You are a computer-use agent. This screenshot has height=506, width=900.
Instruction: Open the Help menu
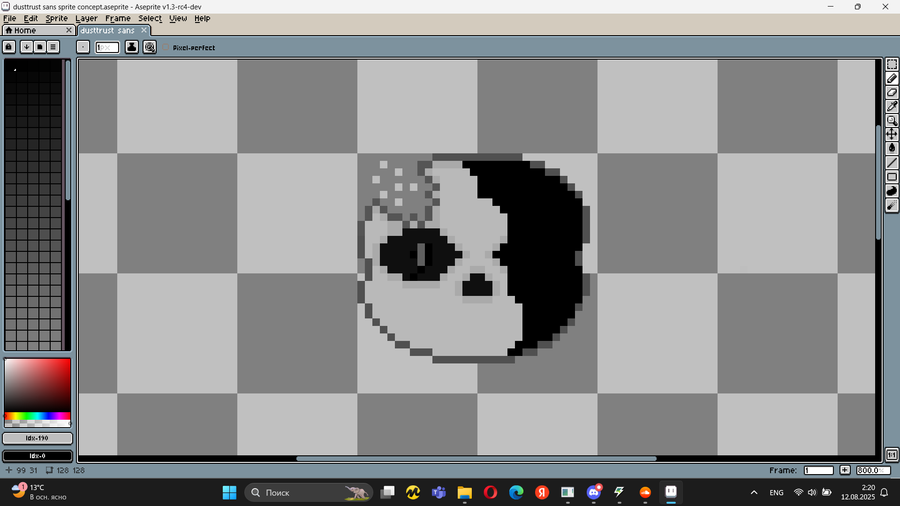[202, 18]
